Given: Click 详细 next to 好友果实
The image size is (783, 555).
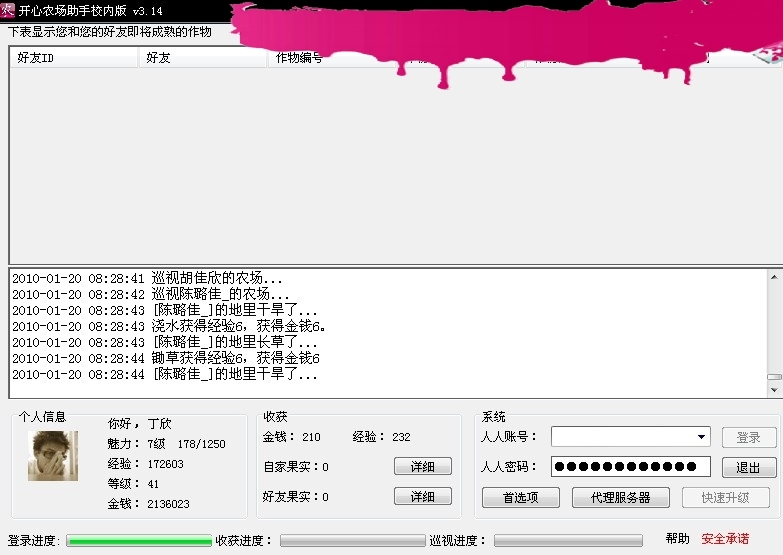Looking at the screenshot, I should [x=422, y=497].
